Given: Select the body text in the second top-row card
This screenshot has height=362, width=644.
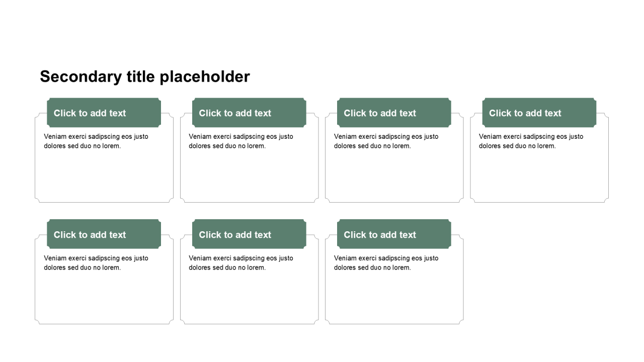Looking at the screenshot, I should tap(241, 141).
